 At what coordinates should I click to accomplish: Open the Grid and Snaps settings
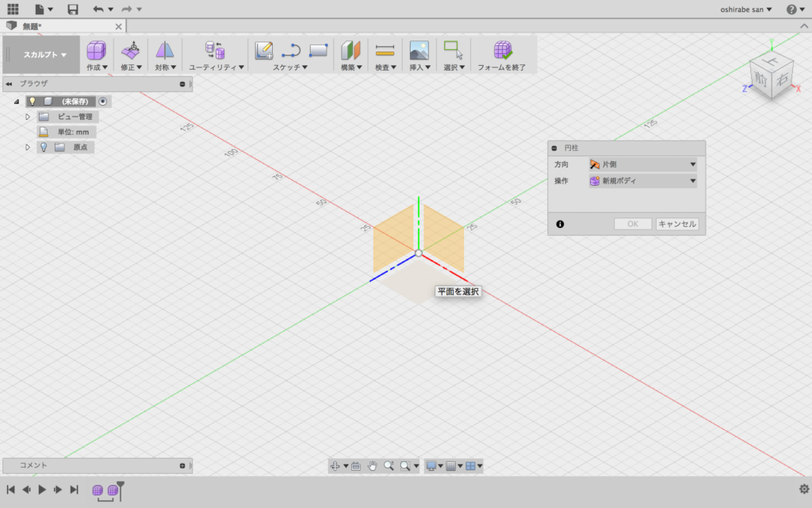pyautogui.click(x=450, y=466)
